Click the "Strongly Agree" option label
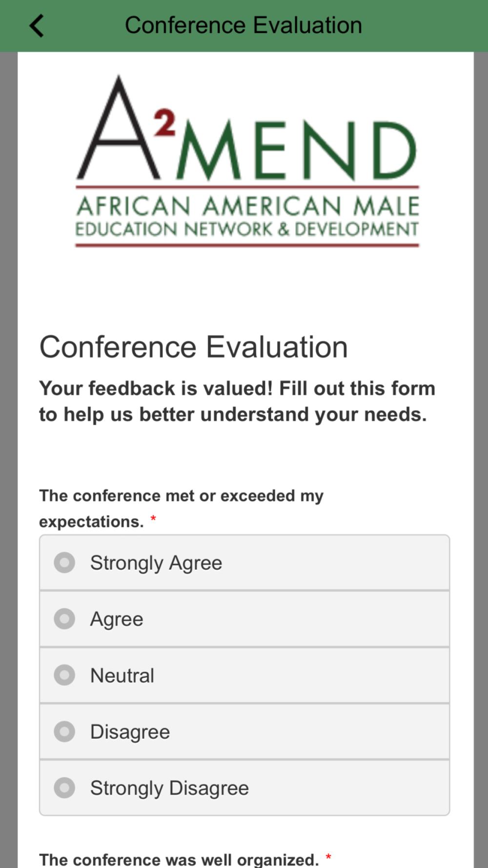Screen dimensions: 488x868 [x=156, y=563]
